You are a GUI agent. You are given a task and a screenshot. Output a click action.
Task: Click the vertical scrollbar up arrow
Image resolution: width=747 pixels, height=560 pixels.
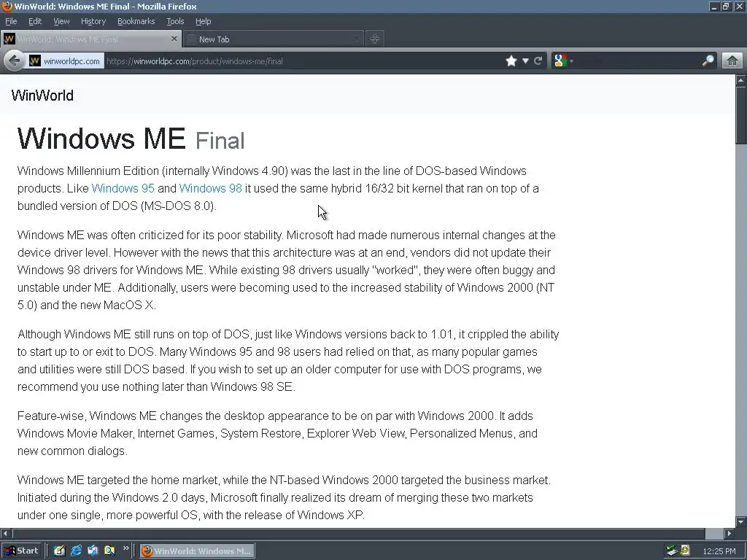point(741,80)
